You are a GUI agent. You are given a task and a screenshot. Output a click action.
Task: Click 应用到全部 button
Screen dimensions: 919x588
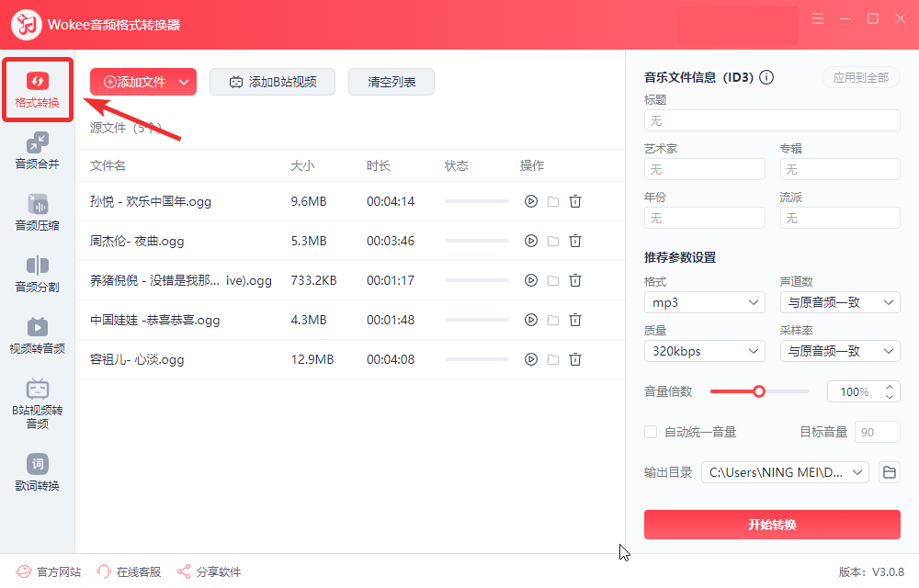click(x=861, y=78)
